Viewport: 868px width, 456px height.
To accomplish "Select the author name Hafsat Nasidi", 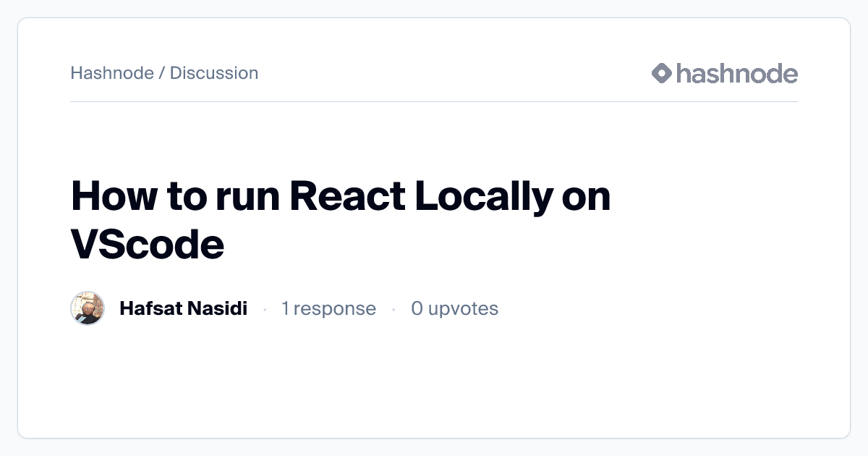I will tap(183, 309).
